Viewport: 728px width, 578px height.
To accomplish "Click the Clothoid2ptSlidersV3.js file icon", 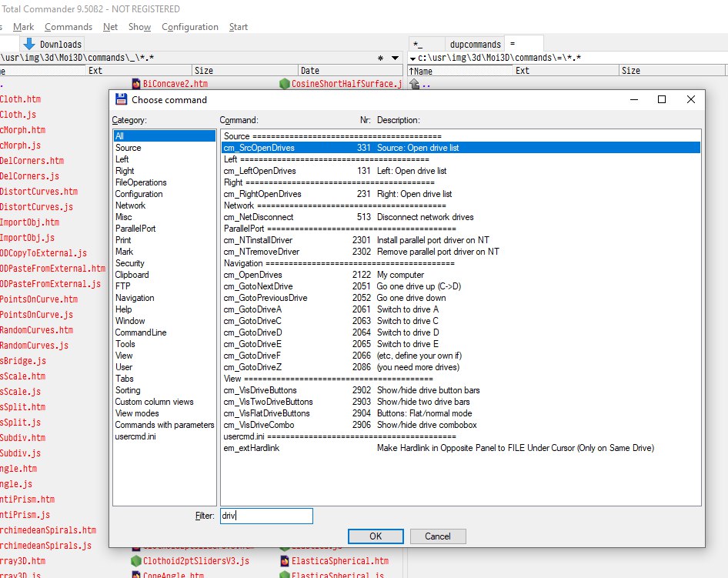I will coord(136,561).
